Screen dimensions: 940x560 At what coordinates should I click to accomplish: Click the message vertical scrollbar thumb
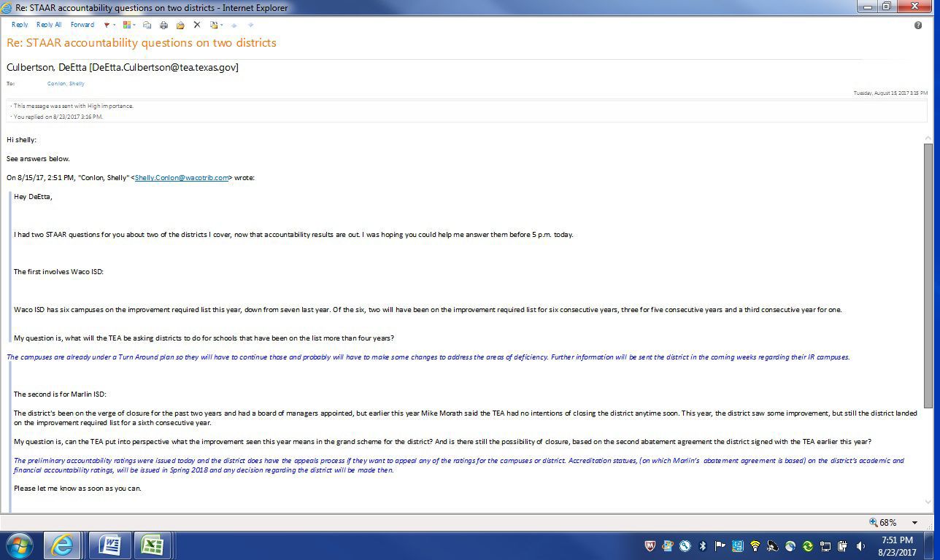tap(928, 276)
